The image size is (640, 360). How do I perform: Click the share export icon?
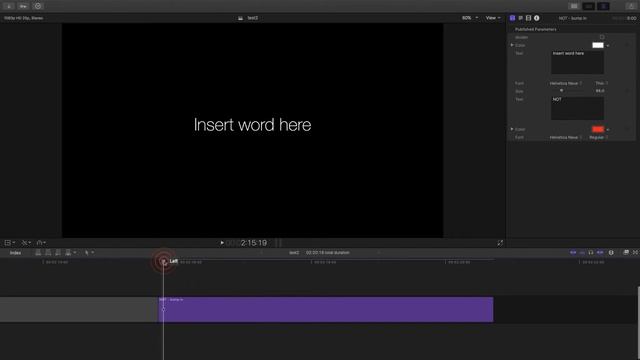coord(631,6)
